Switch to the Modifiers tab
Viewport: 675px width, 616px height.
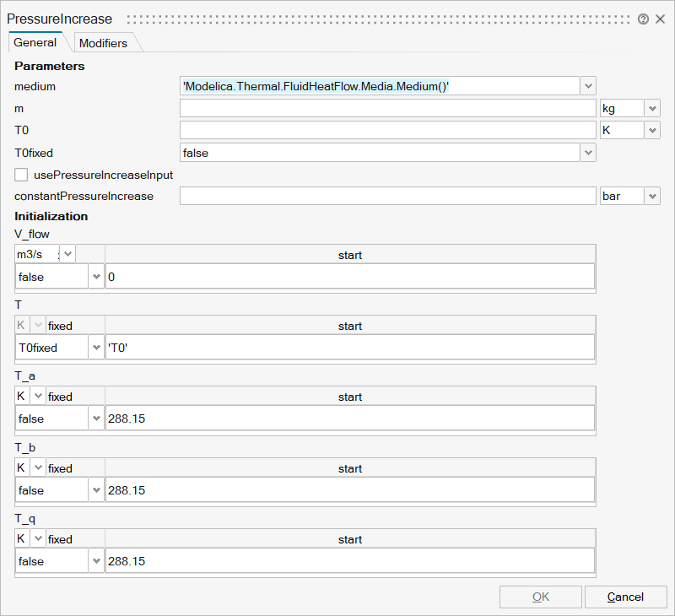103,43
